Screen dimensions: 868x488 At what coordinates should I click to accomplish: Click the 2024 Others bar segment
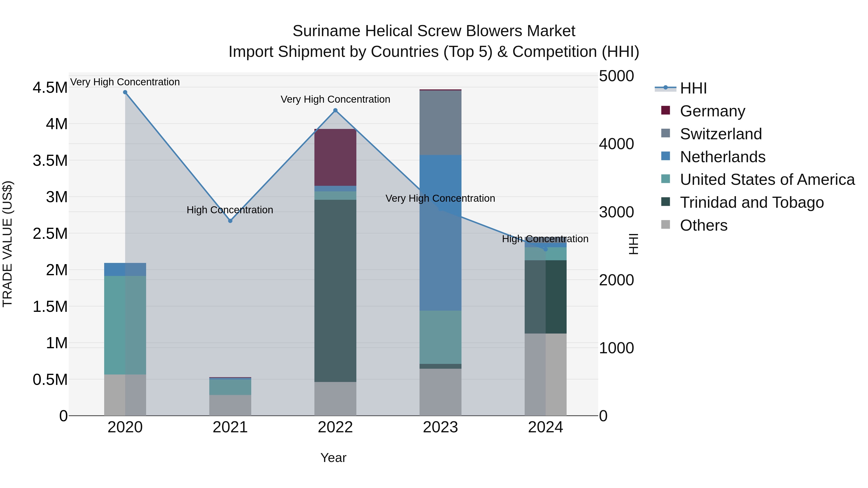[x=546, y=375]
